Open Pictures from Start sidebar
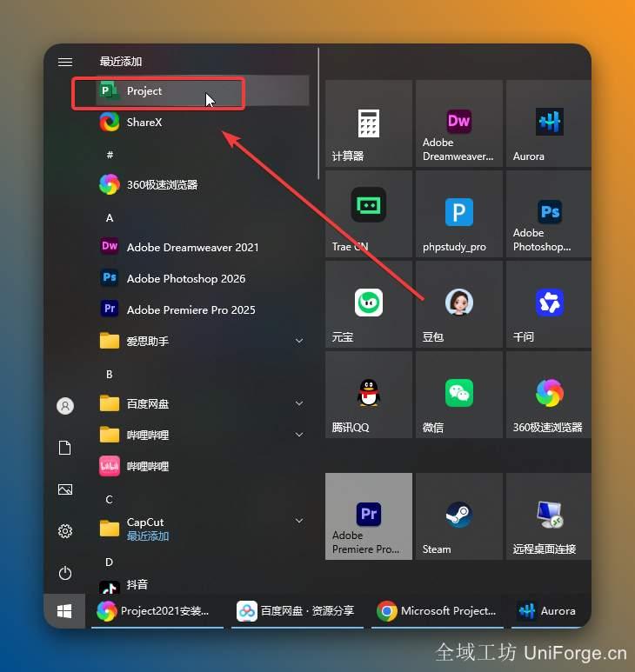635x672 pixels. [x=65, y=489]
